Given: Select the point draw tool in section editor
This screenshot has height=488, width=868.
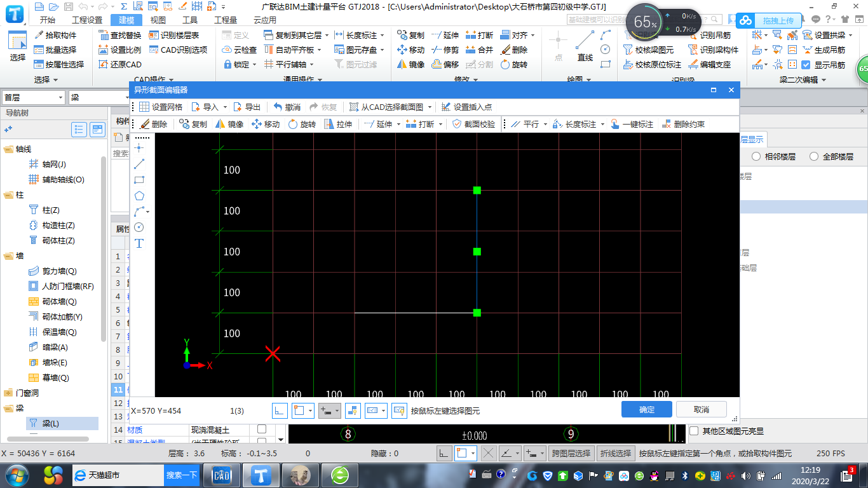Looking at the screenshot, I should [140, 147].
